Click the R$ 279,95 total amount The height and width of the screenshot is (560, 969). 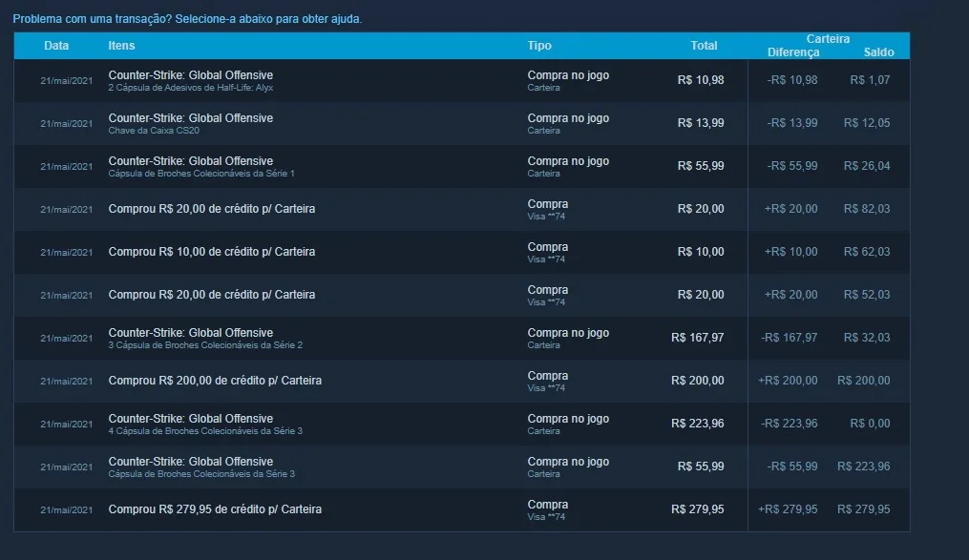[x=698, y=509]
